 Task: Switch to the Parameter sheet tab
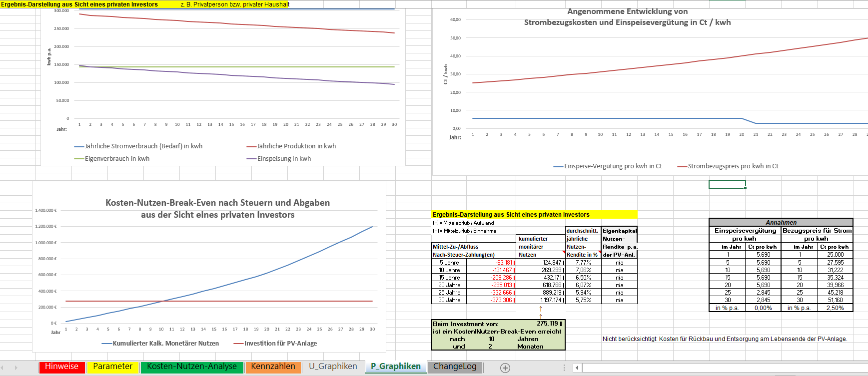[x=112, y=367]
